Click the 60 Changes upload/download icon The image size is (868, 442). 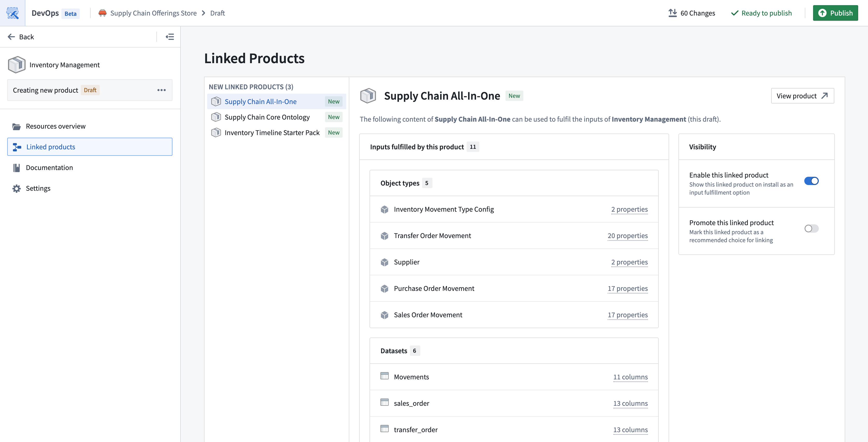click(672, 13)
